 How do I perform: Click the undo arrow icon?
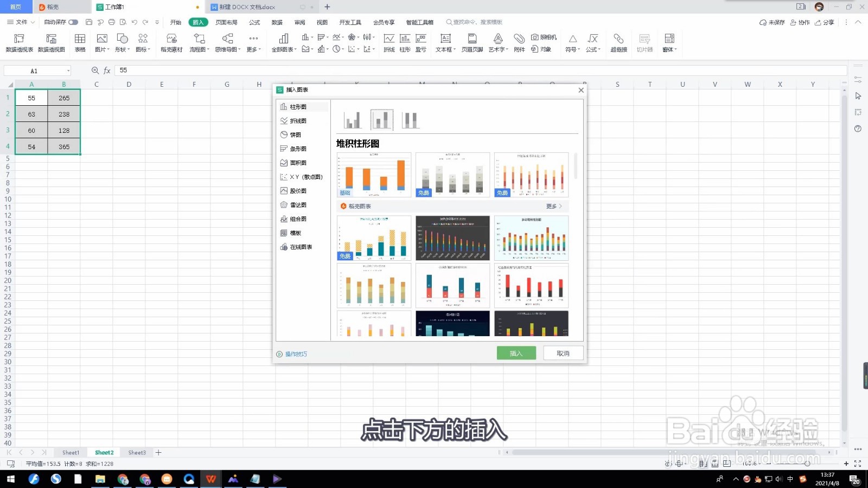click(134, 22)
